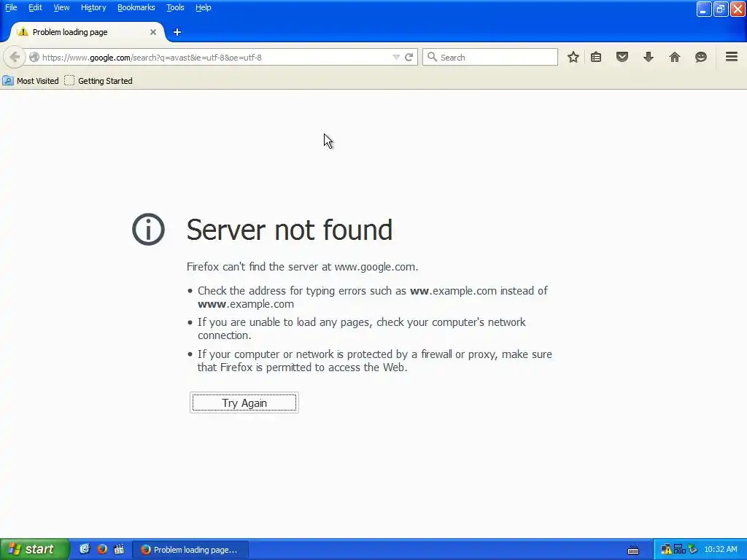Open the Bookmarks menu

coord(136,7)
